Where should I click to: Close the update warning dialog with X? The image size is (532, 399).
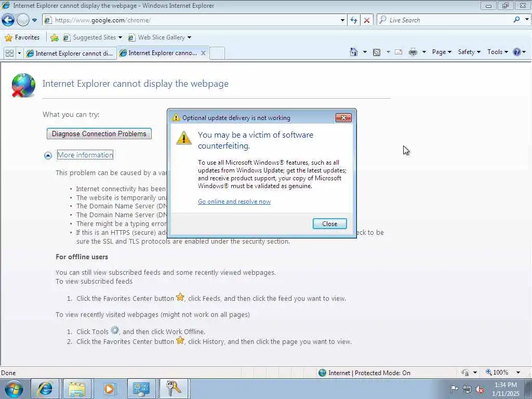343,118
